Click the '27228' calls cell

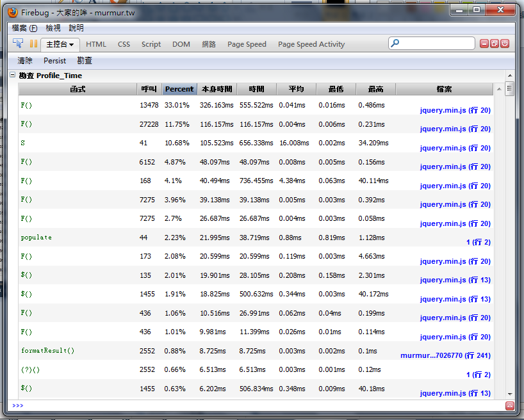149,124
